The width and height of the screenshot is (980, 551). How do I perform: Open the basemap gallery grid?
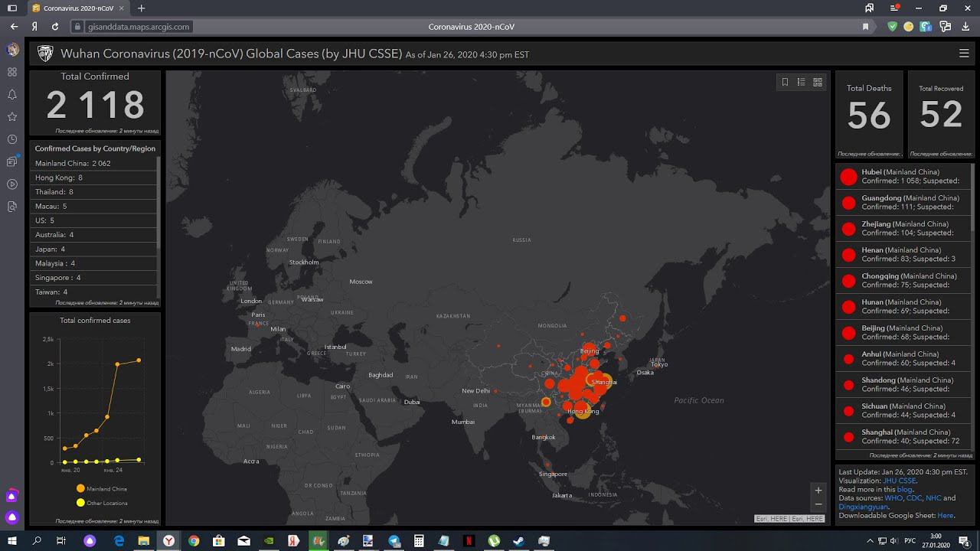(x=818, y=82)
